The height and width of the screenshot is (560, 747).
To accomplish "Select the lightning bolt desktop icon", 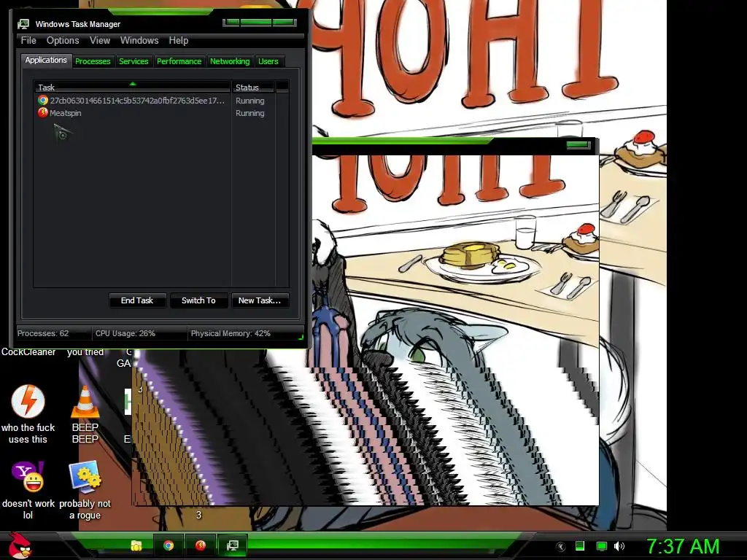I will point(28,402).
